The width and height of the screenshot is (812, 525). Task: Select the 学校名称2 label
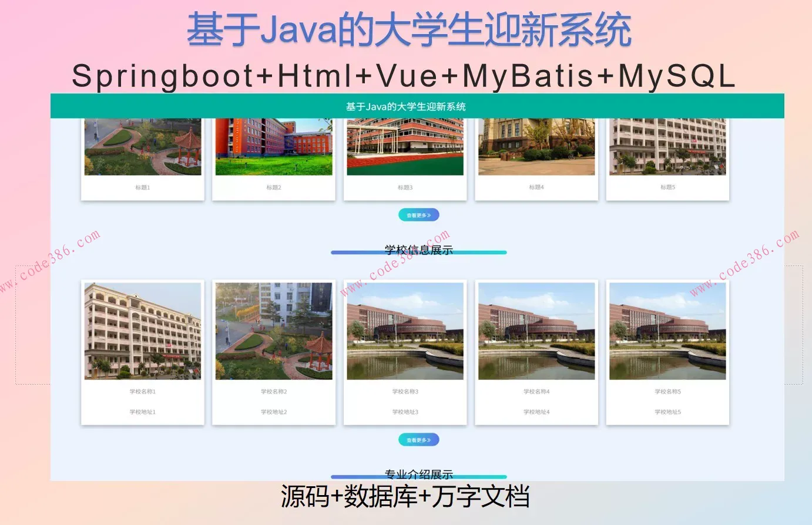pos(274,392)
